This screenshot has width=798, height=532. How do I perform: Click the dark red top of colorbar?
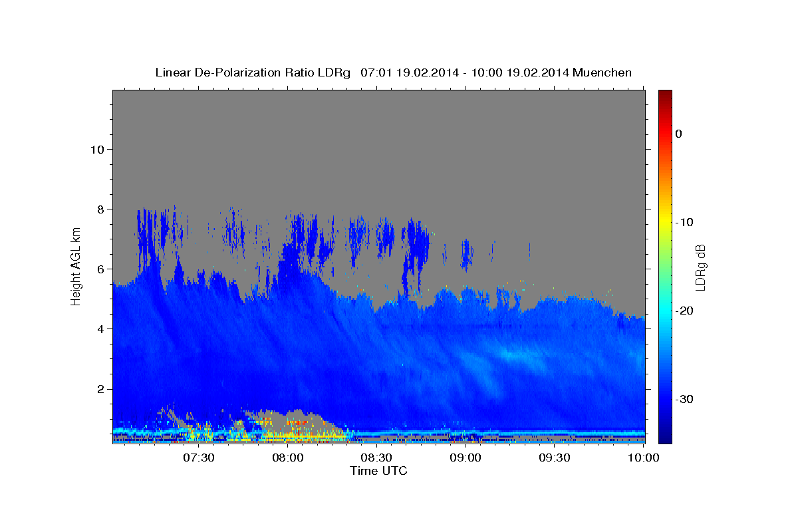coord(665,94)
